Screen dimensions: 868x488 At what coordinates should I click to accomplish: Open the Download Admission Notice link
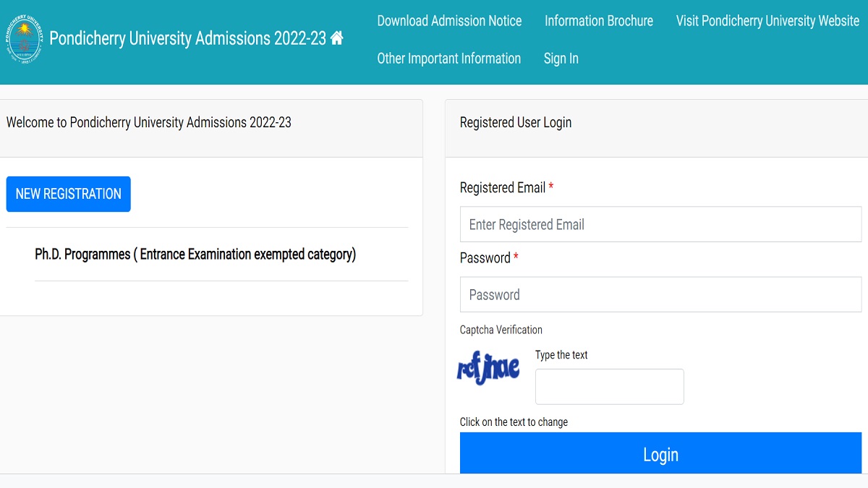click(449, 21)
